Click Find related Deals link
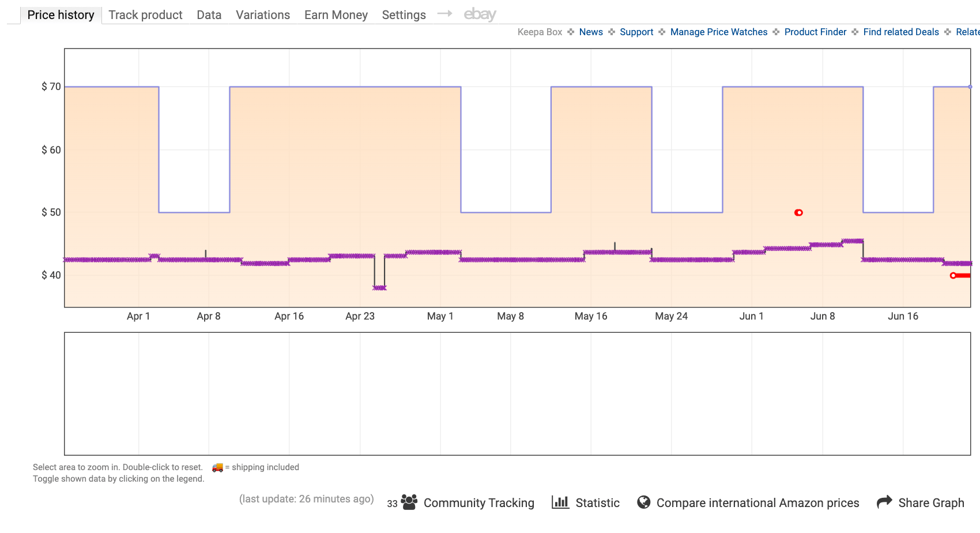This screenshot has height=533, width=980. click(x=900, y=32)
